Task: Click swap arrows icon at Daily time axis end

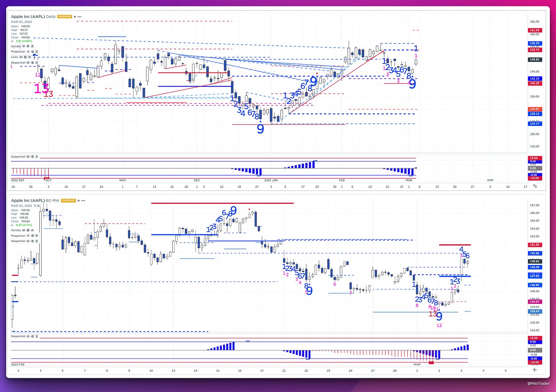Action: click(535, 186)
